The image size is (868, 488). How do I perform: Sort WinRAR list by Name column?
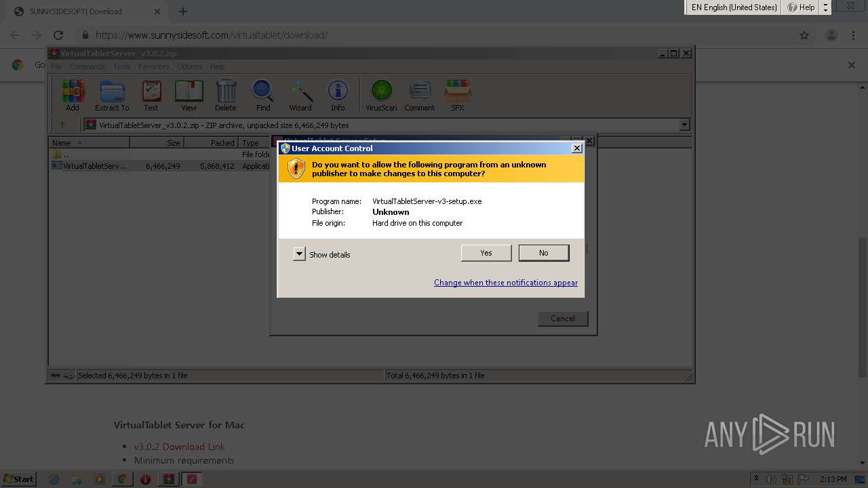(90, 142)
